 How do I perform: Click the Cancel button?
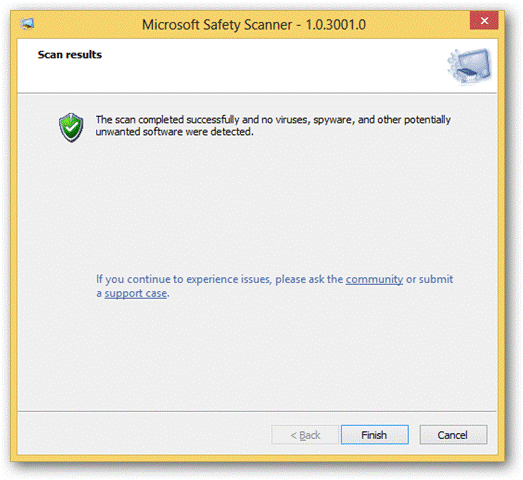point(453,435)
